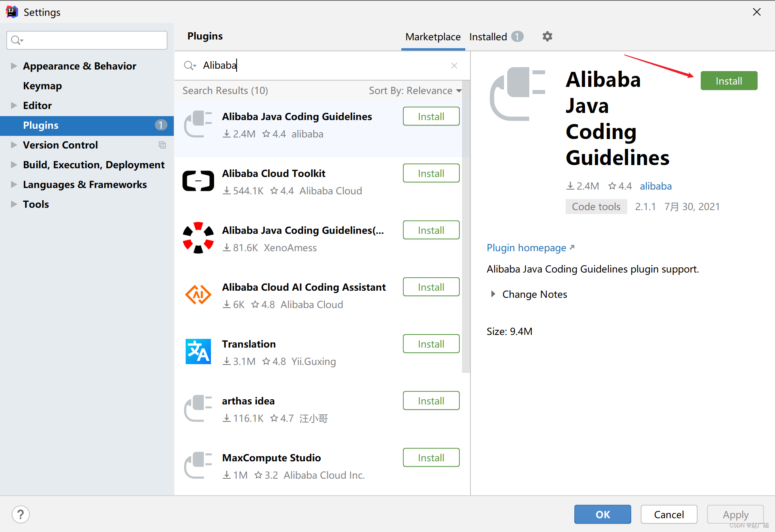Expand Appearance & Behavior tree node
775x532 pixels.
click(x=14, y=66)
